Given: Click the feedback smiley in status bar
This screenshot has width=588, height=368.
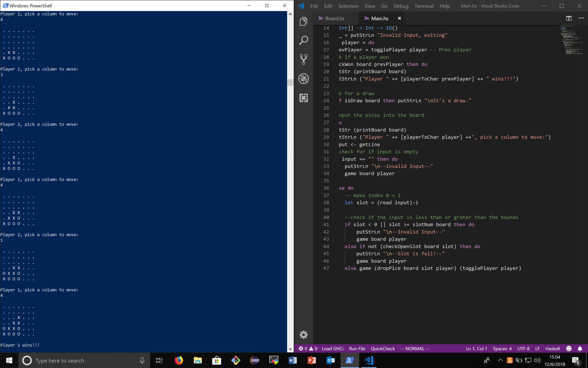Looking at the screenshot, I should coord(569,349).
